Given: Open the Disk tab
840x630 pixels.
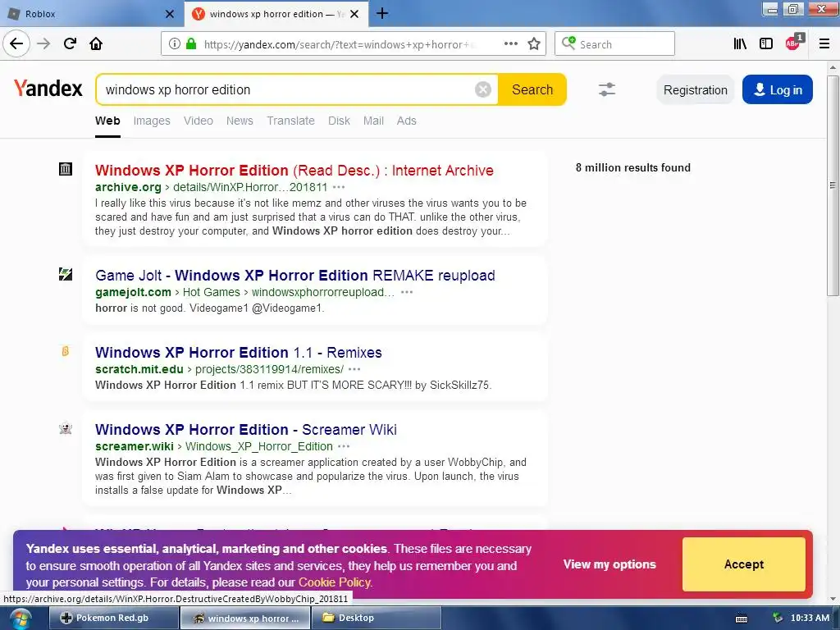Looking at the screenshot, I should point(339,121).
